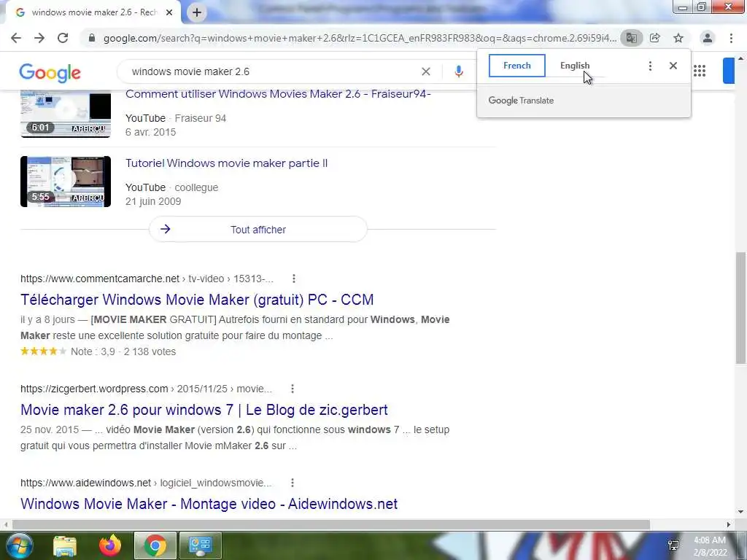Open Tutoriel Windows movie maker partie II
747x560 pixels.
226,163
